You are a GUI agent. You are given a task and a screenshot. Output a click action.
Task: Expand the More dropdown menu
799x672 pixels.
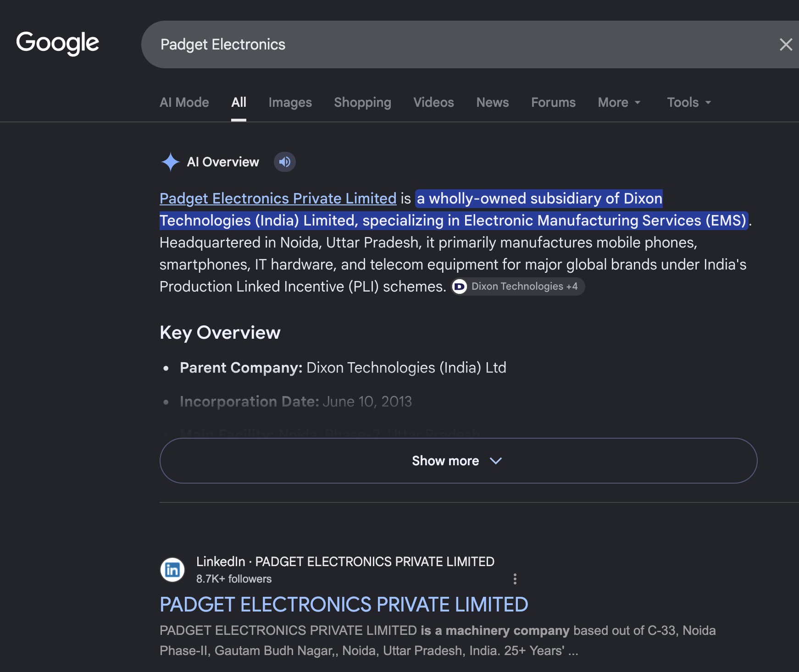coord(619,102)
